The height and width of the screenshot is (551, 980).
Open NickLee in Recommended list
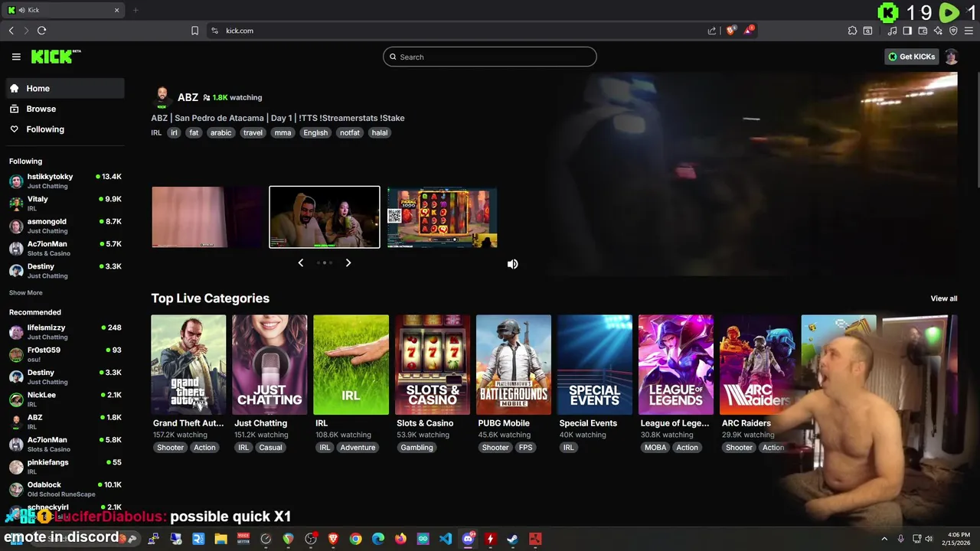click(x=65, y=399)
